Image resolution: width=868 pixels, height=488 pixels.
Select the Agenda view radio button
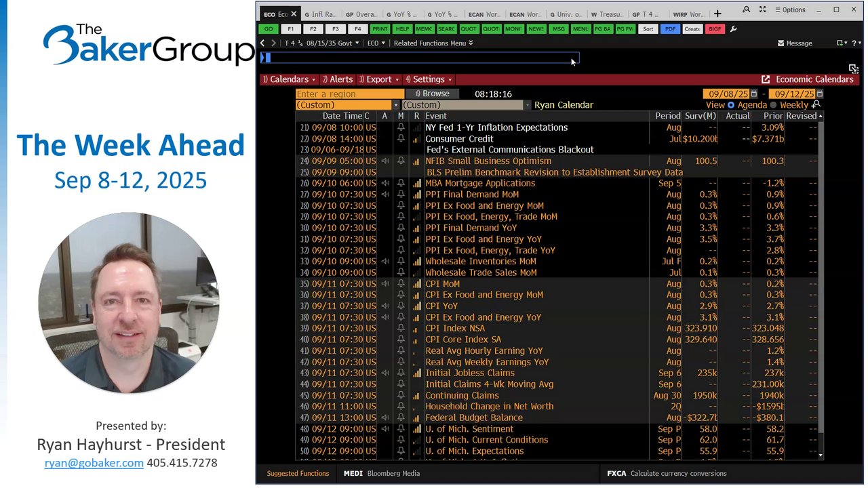coord(731,105)
